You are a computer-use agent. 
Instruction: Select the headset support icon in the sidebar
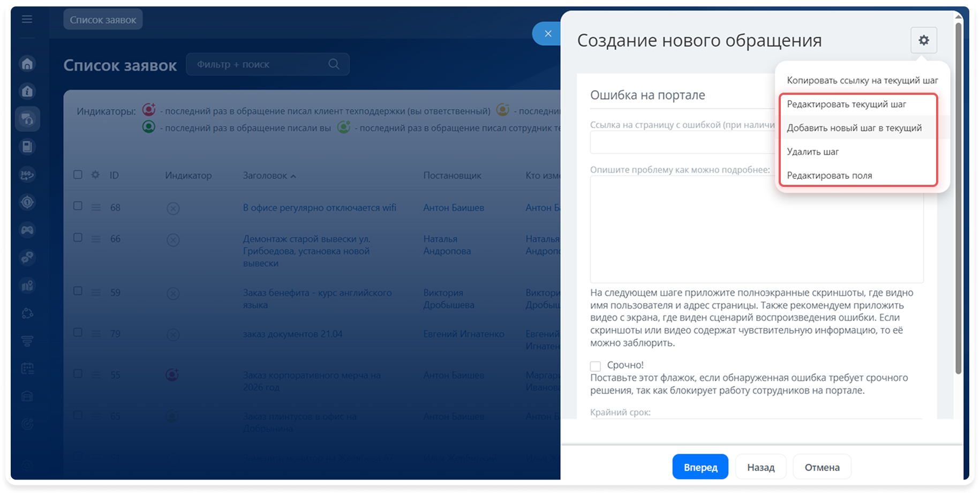[x=27, y=119]
